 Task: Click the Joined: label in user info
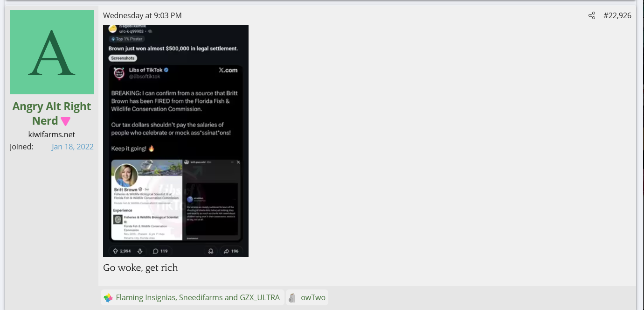tap(21, 147)
